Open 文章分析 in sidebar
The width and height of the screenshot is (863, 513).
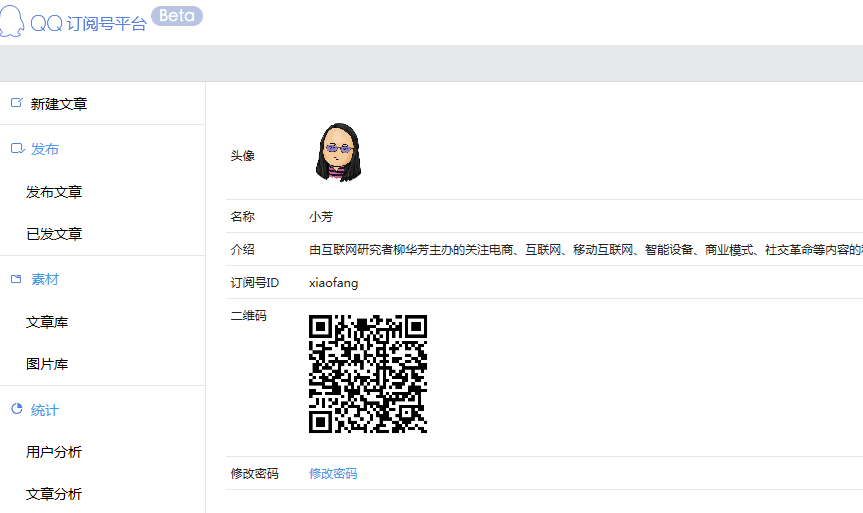(54, 494)
